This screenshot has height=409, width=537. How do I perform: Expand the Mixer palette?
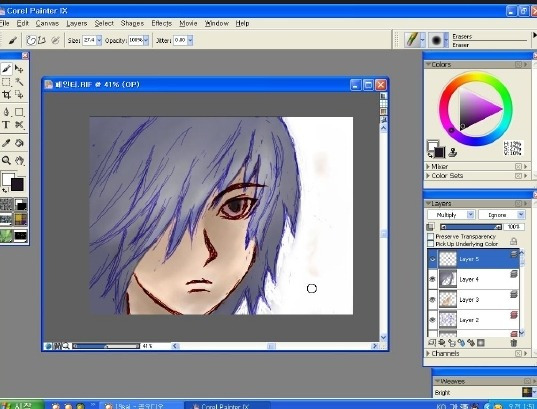point(428,166)
